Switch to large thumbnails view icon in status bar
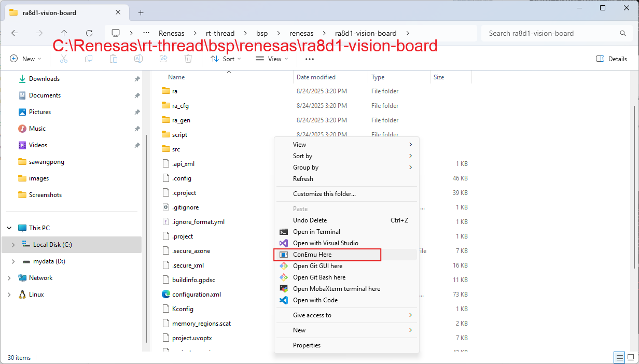The height and width of the screenshot is (364, 639). pyautogui.click(x=630, y=357)
